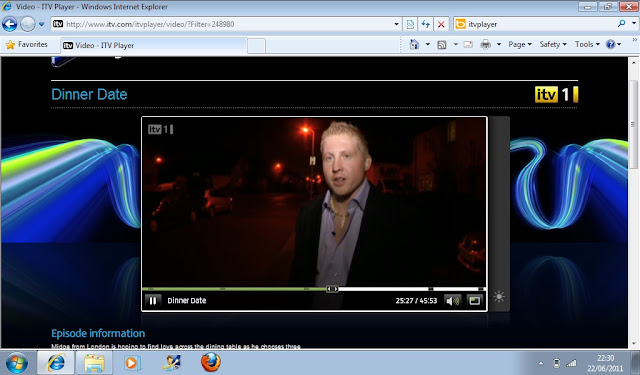Expand the Home button dropdown
Screen dimensions: 640x375
pos(428,44)
